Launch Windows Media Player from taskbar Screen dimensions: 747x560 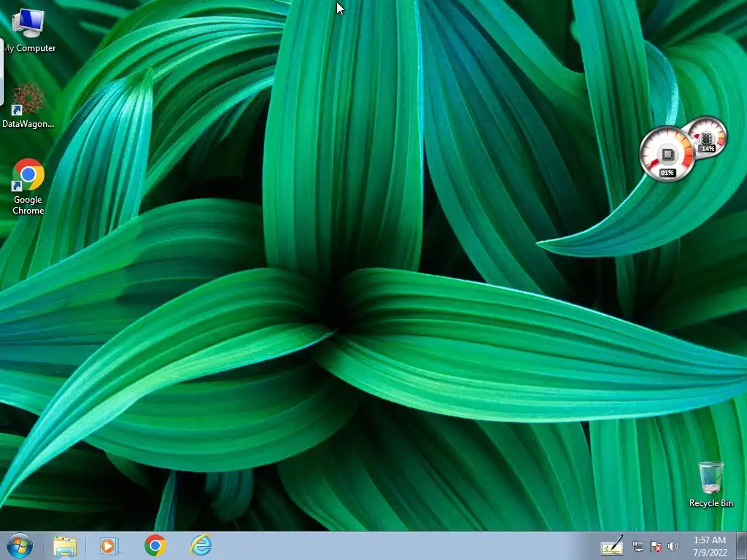coord(109,545)
